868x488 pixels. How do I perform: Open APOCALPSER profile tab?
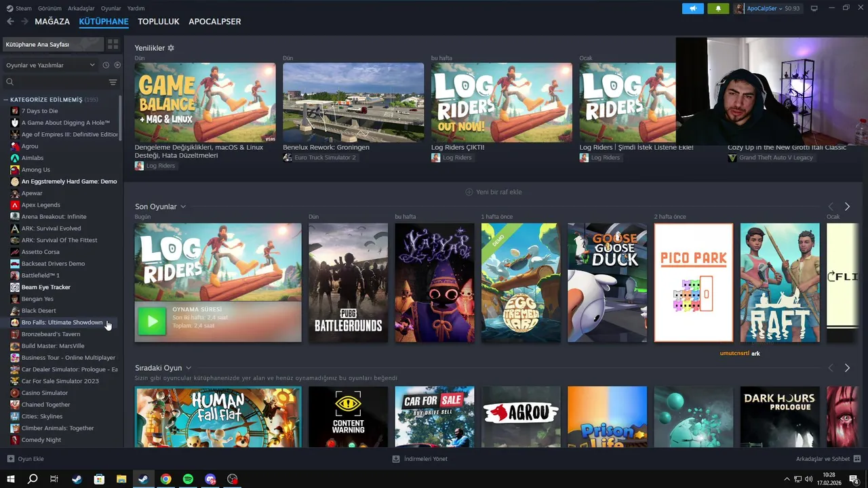click(215, 22)
